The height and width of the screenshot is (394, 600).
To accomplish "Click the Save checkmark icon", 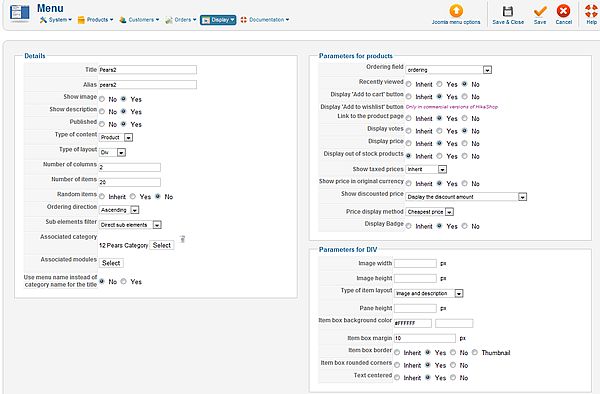I will tap(540, 11).
